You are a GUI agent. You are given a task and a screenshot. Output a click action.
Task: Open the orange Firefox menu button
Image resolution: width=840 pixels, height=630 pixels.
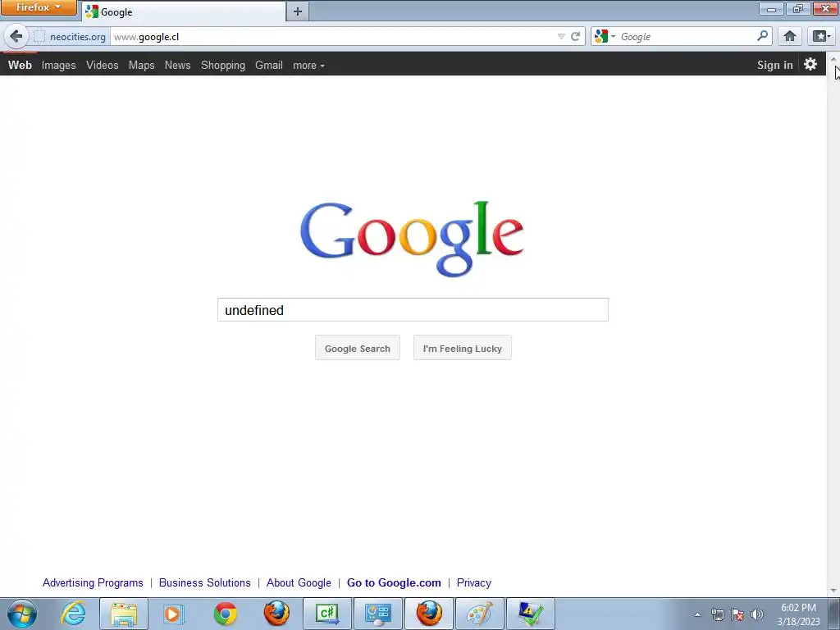[39, 7]
